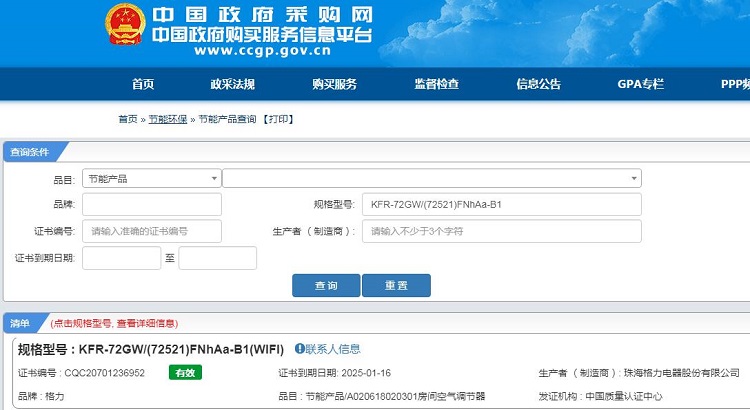Image resolution: width=750 pixels, height=410 pixels.
Task: Open the 联系人信息 contact link
Action: pos(333,349)
